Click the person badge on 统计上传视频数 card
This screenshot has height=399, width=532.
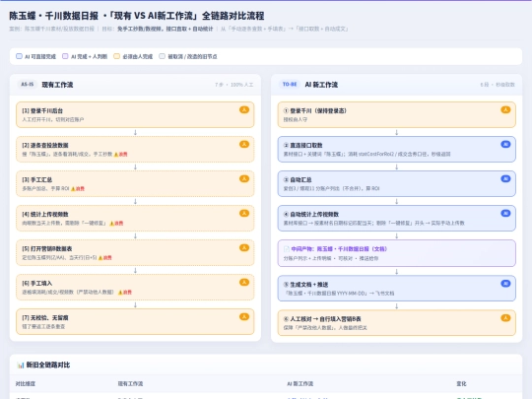(244, 214)
